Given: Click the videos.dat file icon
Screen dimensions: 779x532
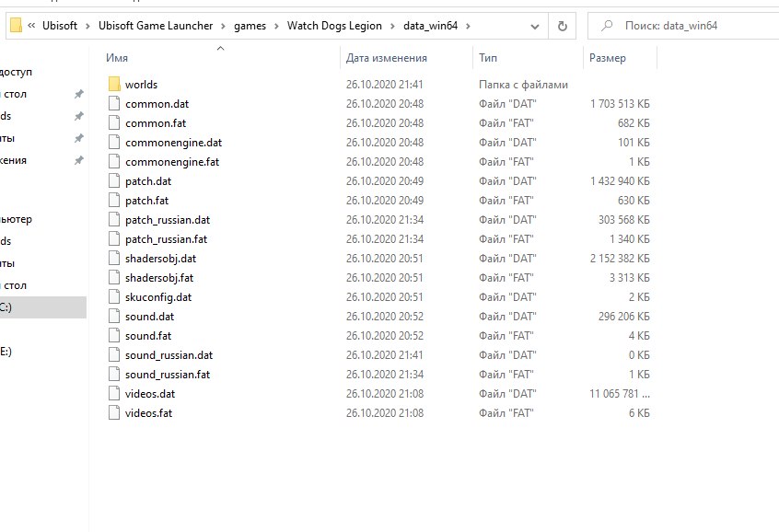Looking at the screenshot, I should [114, 394].
